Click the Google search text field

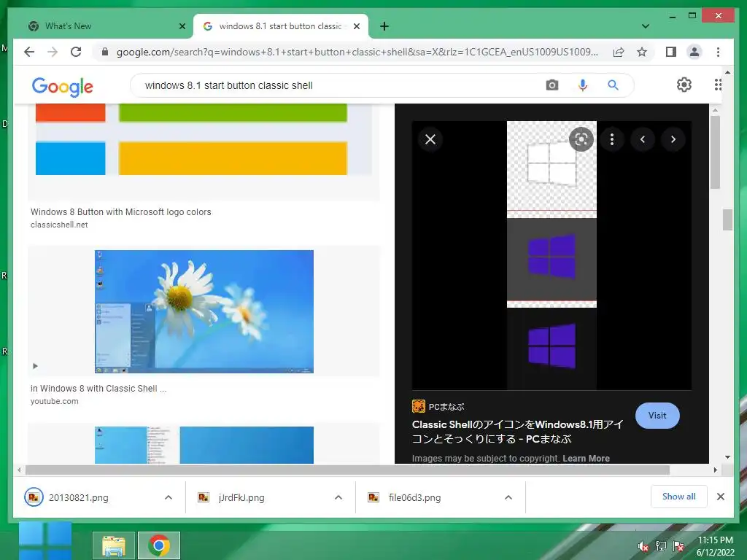point(333,85)
